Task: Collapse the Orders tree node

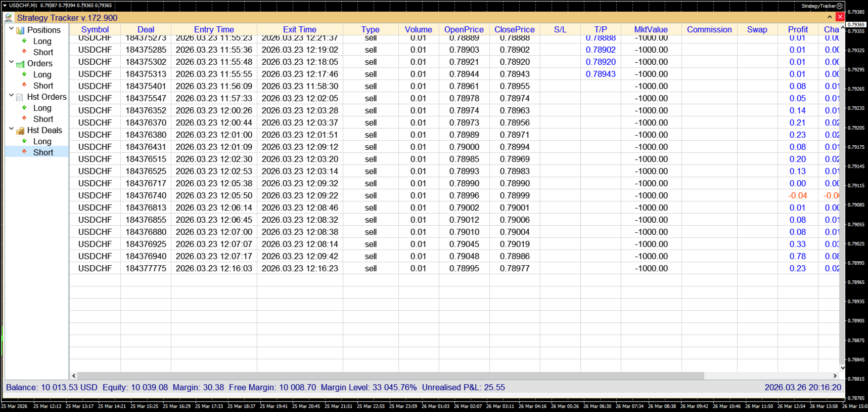Action: click(11, 62)
